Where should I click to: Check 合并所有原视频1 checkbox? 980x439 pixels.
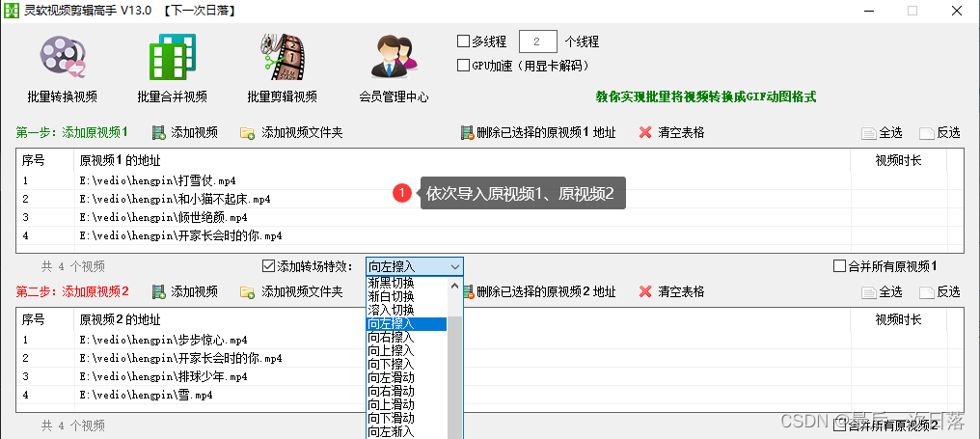[x=839, y=266]
